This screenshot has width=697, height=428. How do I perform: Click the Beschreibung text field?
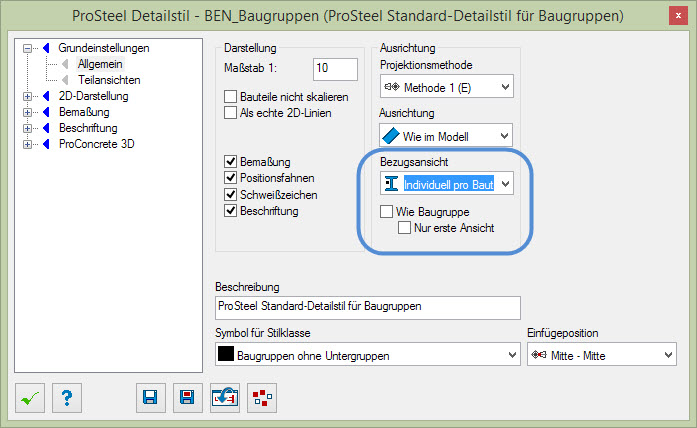[368, 308]
